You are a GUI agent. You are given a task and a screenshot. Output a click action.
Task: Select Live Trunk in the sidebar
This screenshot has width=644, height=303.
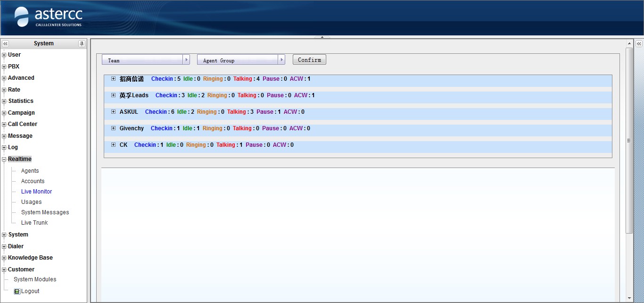coord(34,223)
